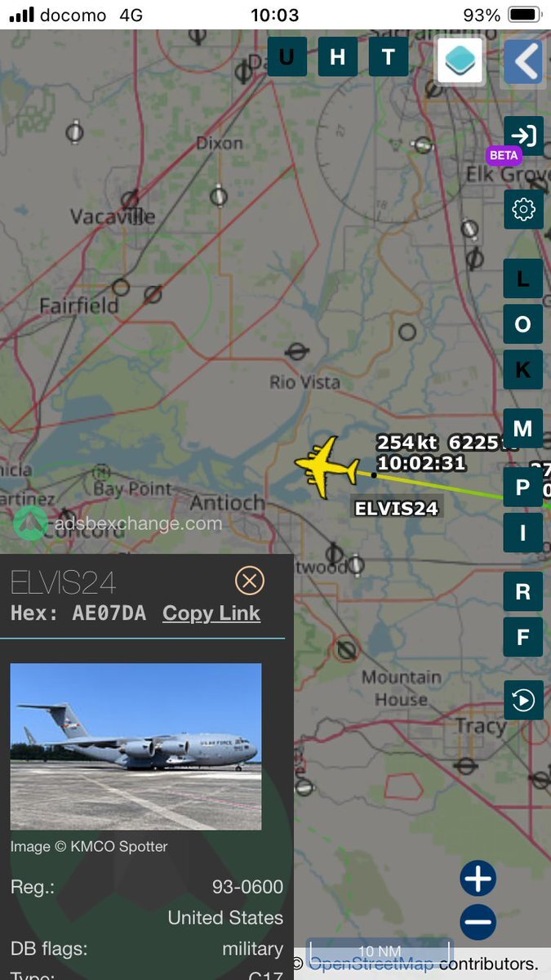Image resolution: width=551 pixels, height=980 pixels.
Task: Open the map layers selector icon
Action: (460, 60)
